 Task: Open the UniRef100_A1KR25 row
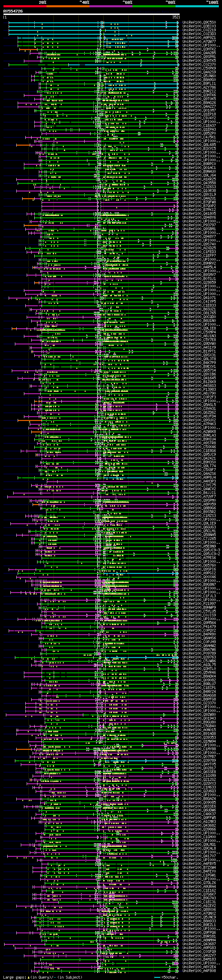(x=199, y=179)
